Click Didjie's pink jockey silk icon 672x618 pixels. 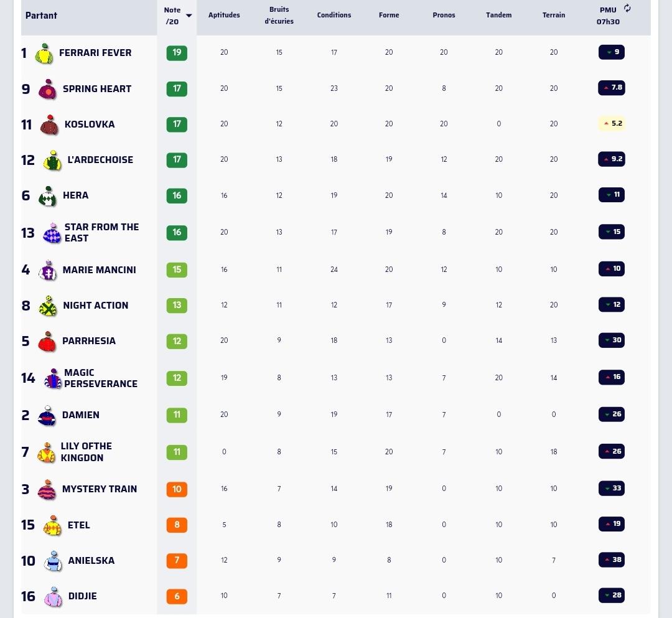tap(53, 597)
